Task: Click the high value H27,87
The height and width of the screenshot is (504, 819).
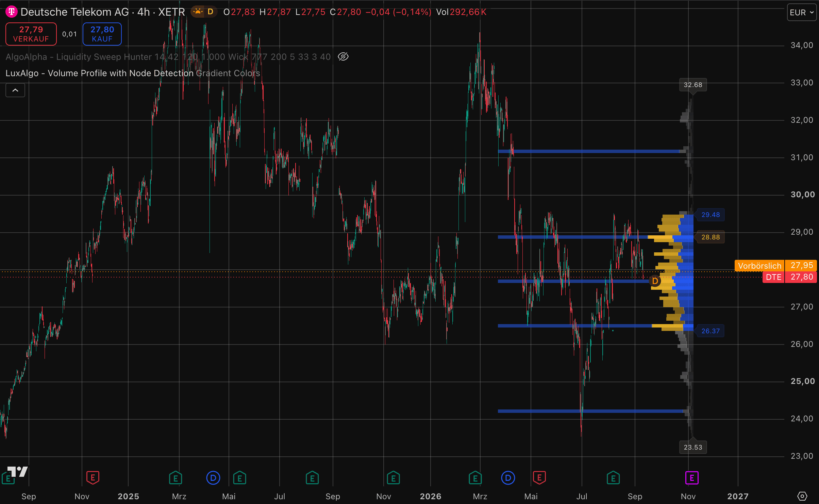Action: (275, 12)
